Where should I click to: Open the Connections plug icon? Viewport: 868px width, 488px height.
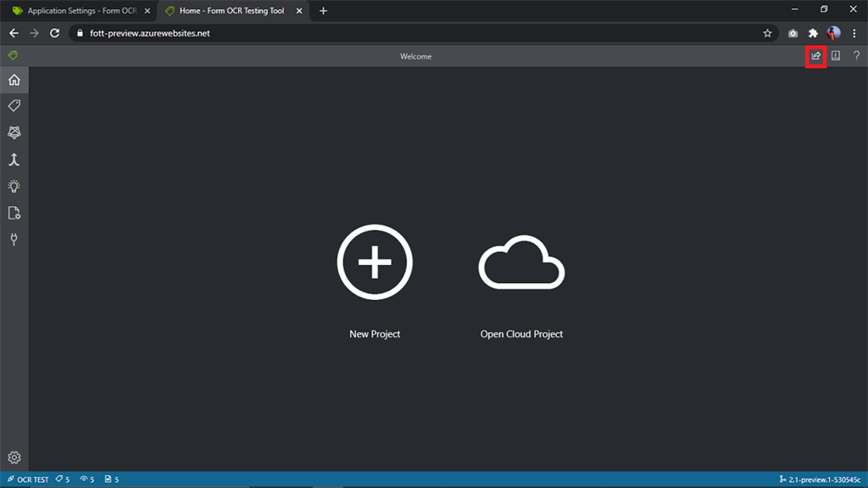(14, 239)
